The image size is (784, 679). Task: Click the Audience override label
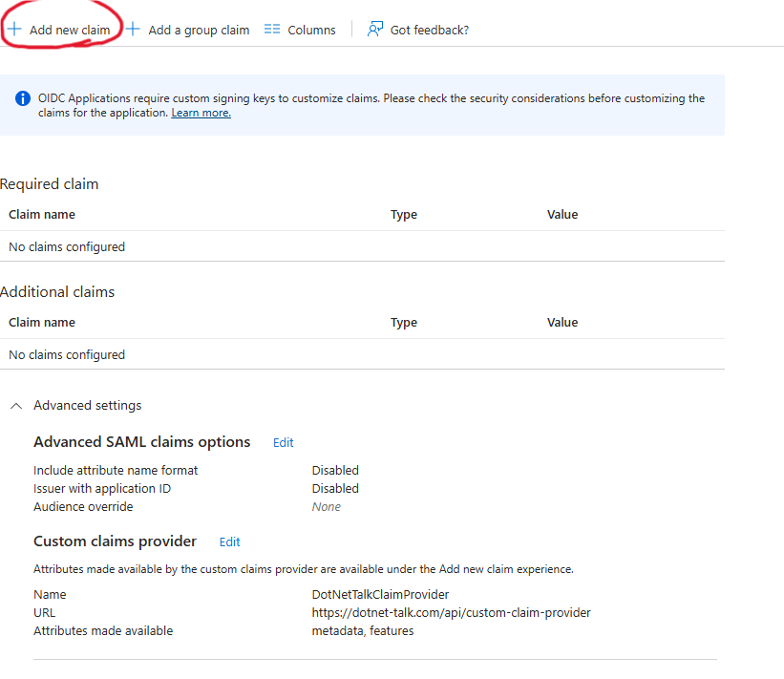click(83, 507)
